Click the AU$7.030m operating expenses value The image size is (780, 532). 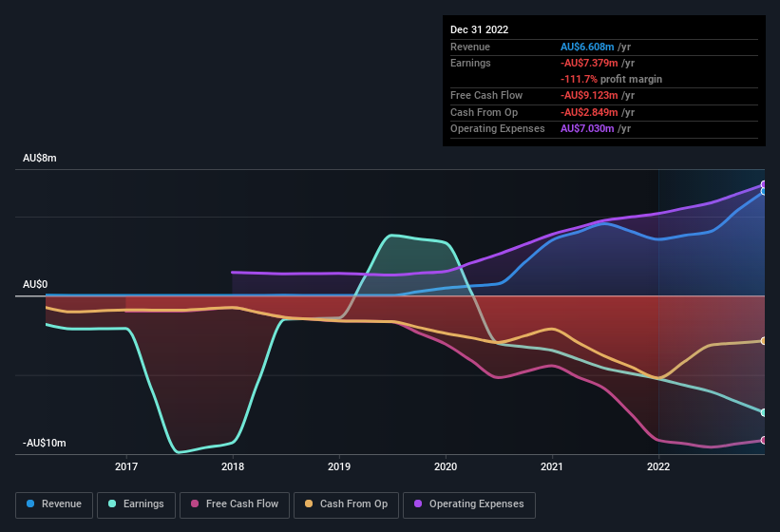pyautogui.click(x=587, y=128)
